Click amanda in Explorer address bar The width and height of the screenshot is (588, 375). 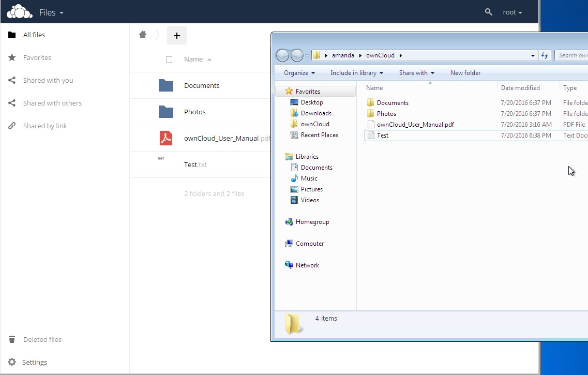343,55
